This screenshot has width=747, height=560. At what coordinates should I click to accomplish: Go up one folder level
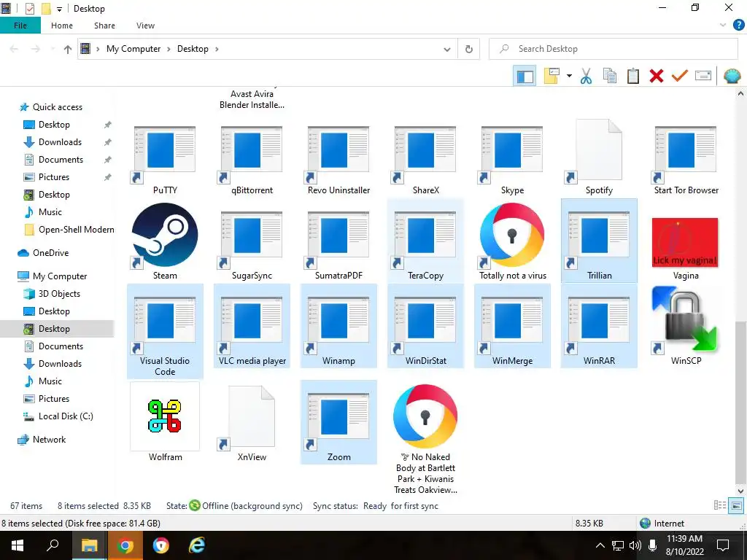(68, 49)
